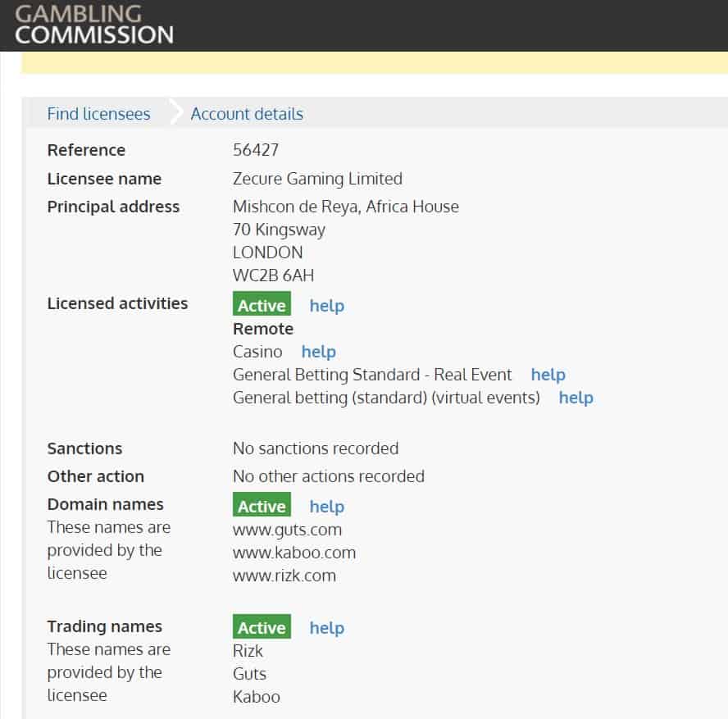
Task: Click the reference number 56427
Action: [x=256, y=150]
